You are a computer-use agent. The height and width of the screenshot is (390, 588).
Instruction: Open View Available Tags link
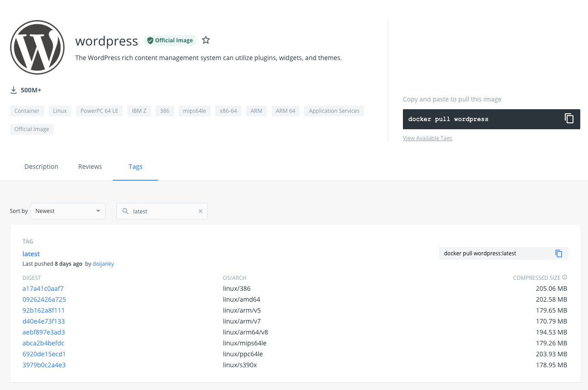click(x=427, y=138)
